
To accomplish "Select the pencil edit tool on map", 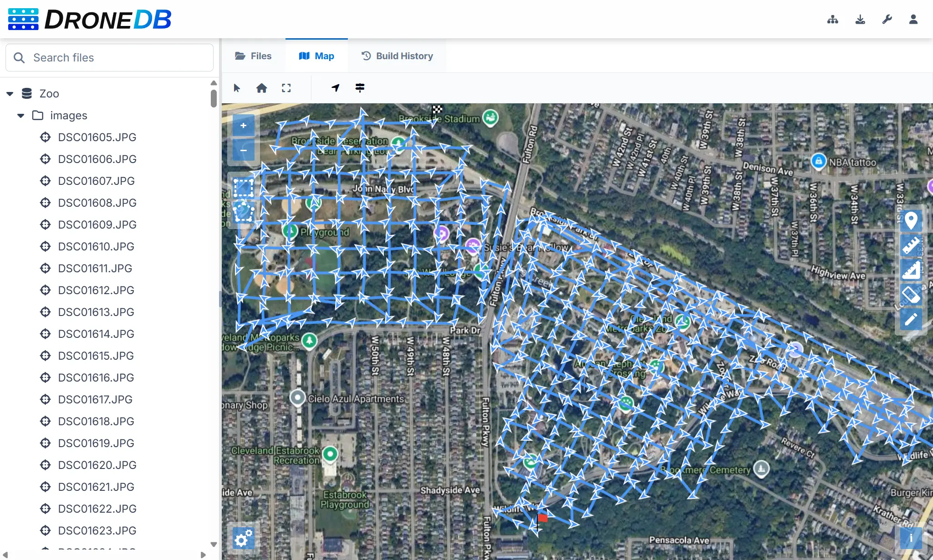I will click(911, 319).
